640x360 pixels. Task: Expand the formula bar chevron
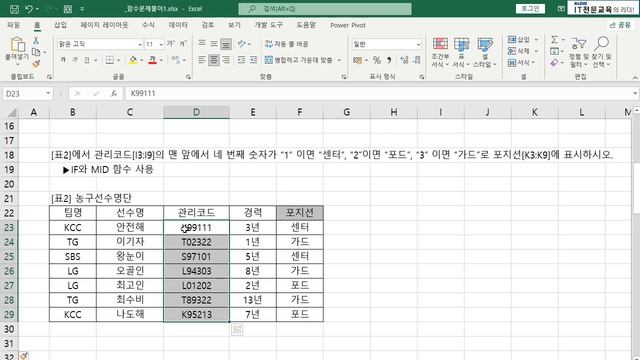pyautogui.click(x=635, y=93)
